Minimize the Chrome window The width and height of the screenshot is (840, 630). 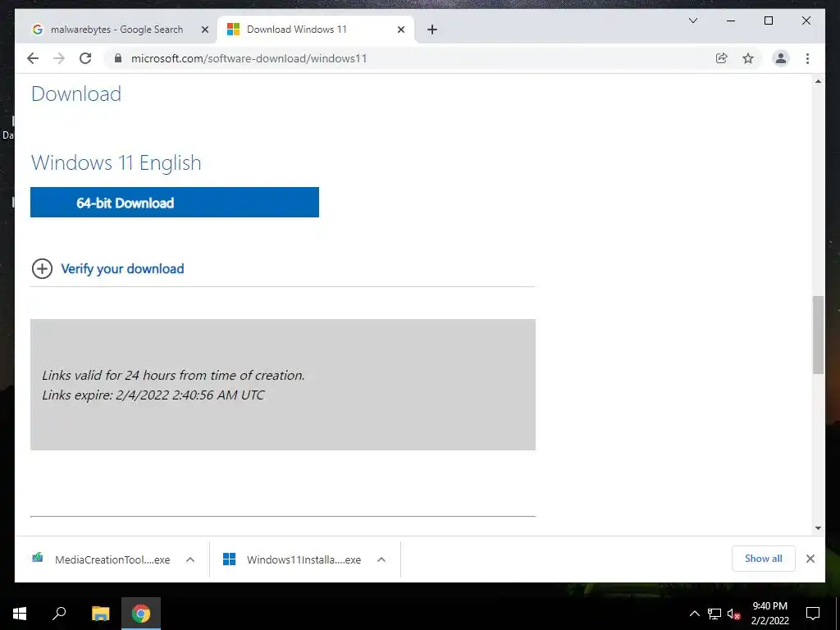point(731,21)
